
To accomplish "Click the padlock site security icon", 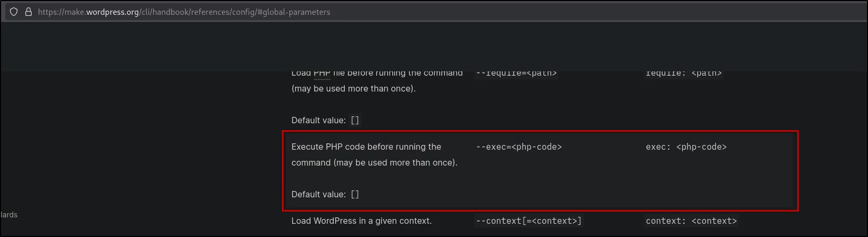I will 29,12.
